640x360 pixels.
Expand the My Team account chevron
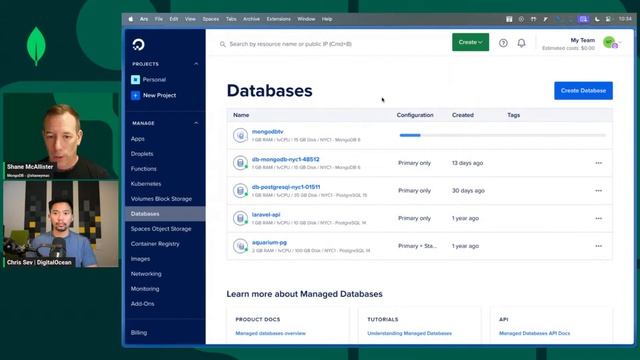tap(620, 42)
